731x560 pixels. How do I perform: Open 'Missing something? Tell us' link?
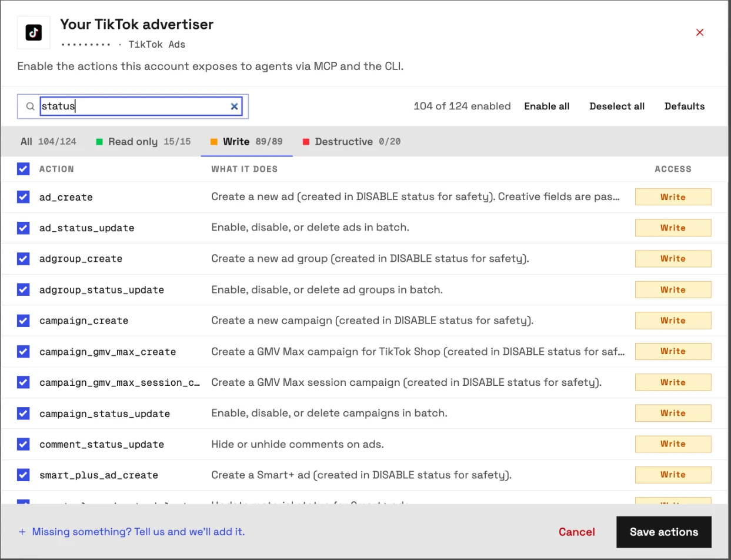(x=131, y=532)
